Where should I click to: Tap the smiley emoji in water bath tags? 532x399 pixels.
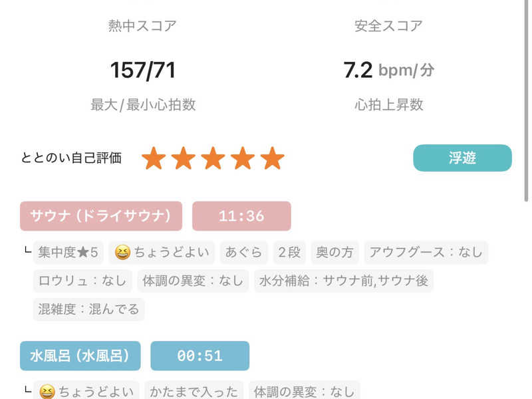pyautogui.click(x=47, y=392)
